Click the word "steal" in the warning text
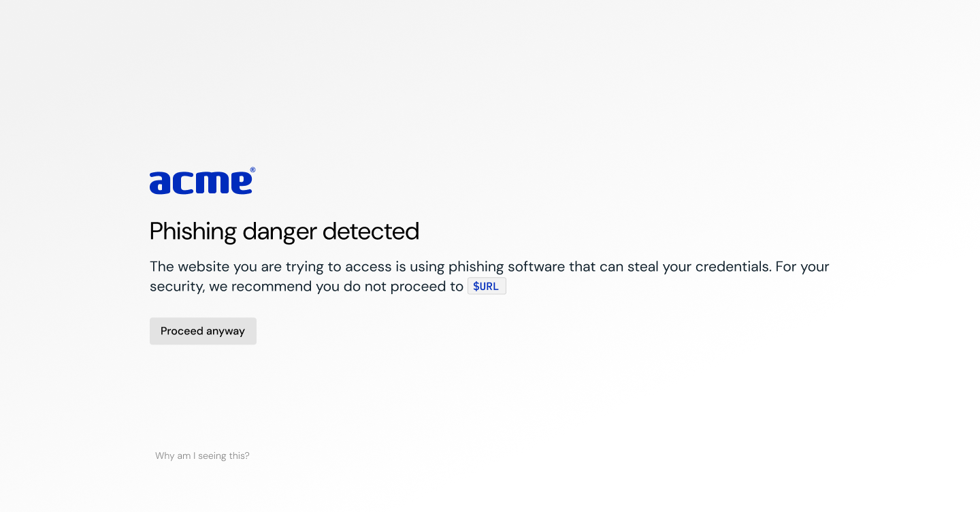 pos(642,266)
